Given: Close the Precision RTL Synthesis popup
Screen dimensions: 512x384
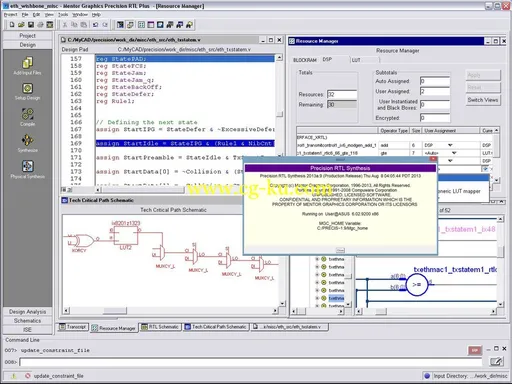Looking at the screenshot, I should point(433,159).
